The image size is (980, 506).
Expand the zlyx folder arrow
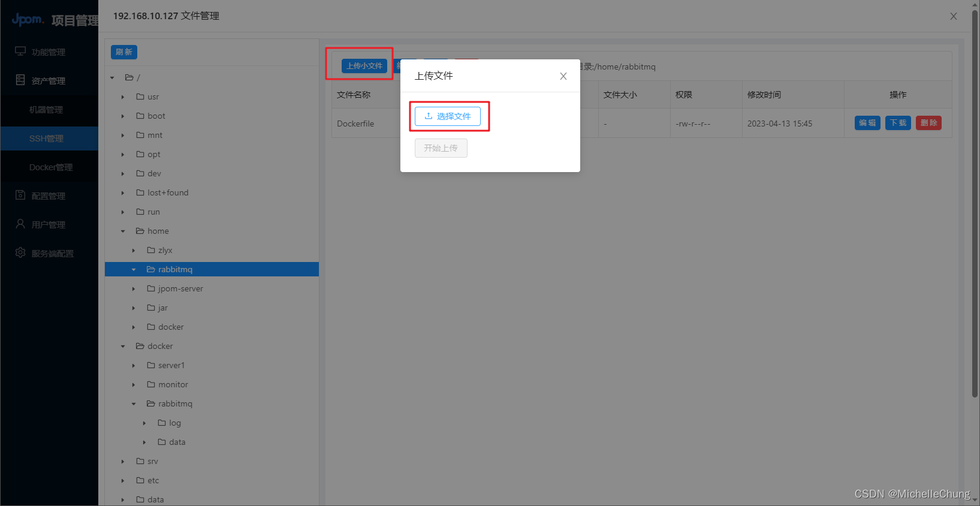[x=134, y=250]
